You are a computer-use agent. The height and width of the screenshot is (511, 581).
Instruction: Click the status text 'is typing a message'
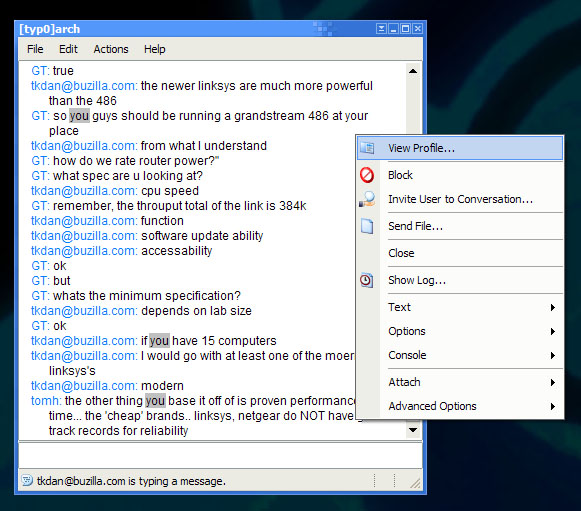(x=177, y=481)
